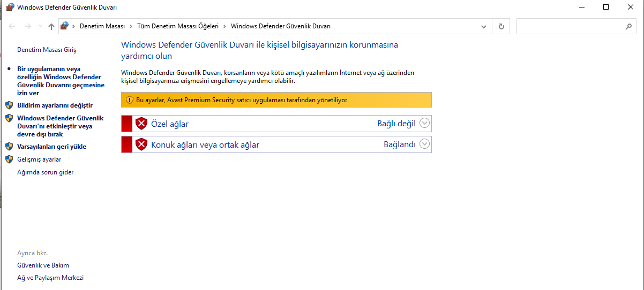Open Güvenlik ve Bakım link
This screenshot has width=644, height=290.
point(43,265)
